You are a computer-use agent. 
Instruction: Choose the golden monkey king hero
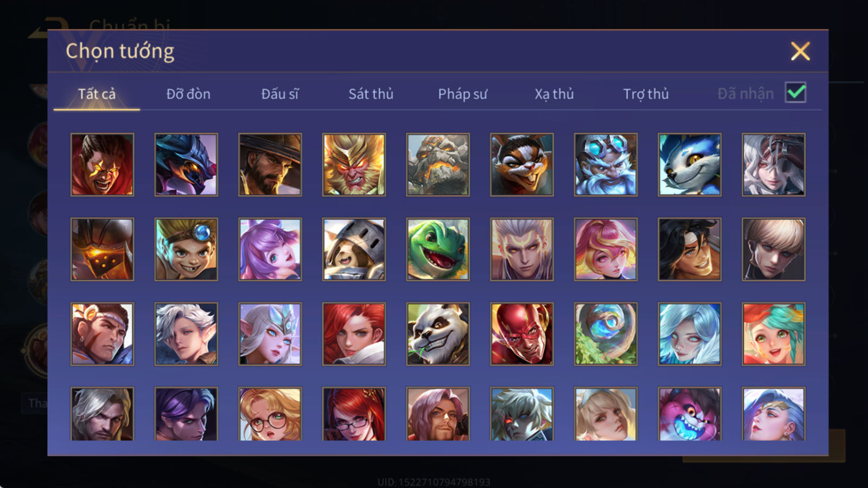pos(354,165)
